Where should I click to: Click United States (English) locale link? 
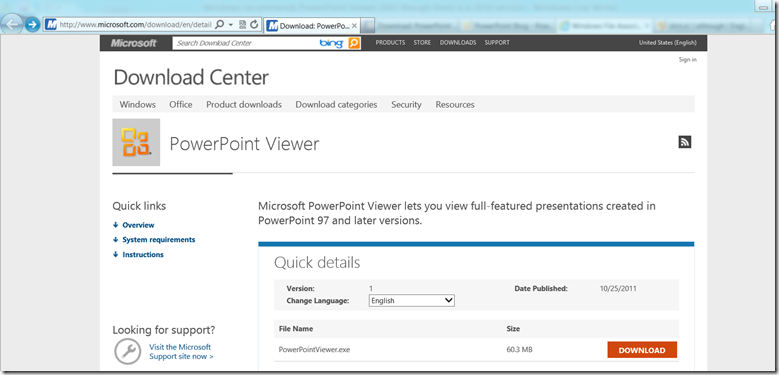(668, 43)
